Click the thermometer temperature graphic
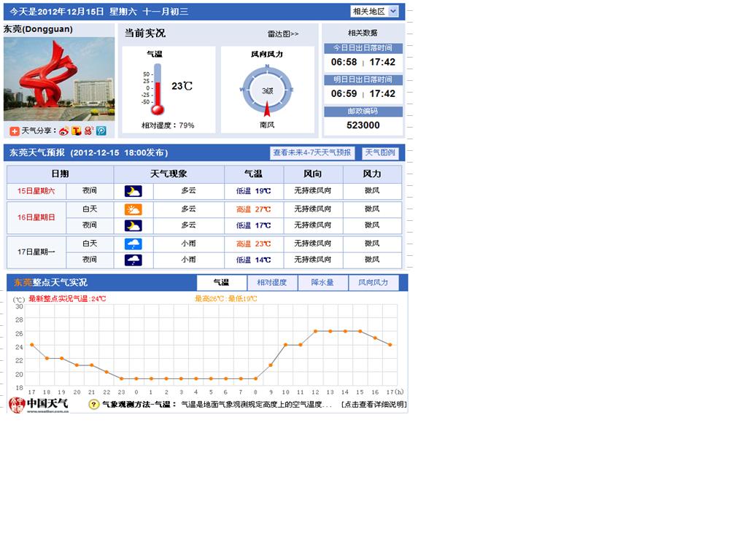Image resolution: width=747 pixels, height=560 pixels. point(157,90)
